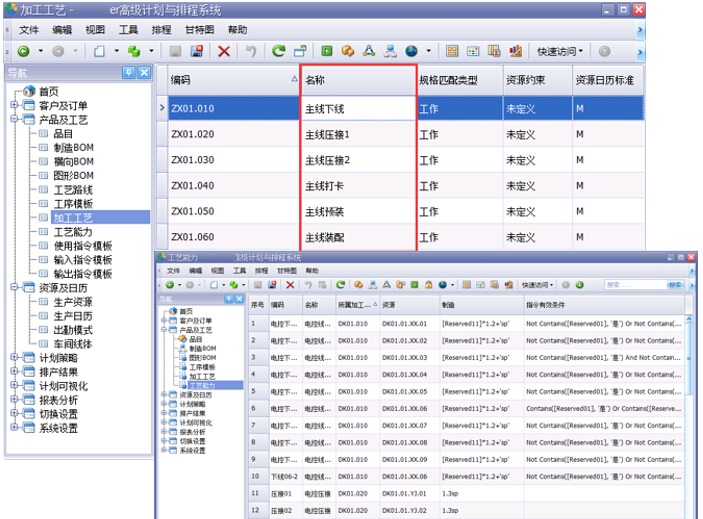703x519 pixels.
Task: Open the 快速访问 dropdown in main toolbar
Action: tap(560, 52)
